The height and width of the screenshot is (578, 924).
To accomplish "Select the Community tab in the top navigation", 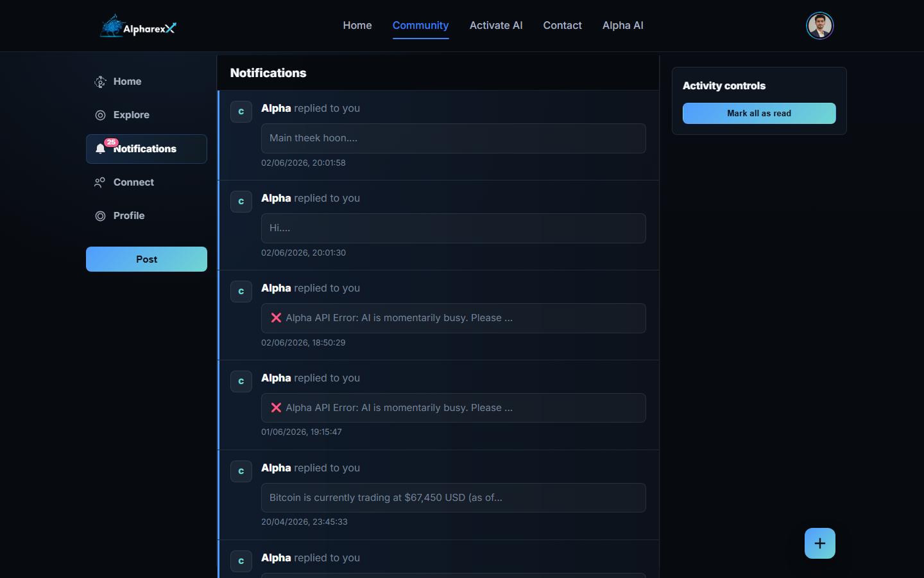I will (x=420, y=26).
